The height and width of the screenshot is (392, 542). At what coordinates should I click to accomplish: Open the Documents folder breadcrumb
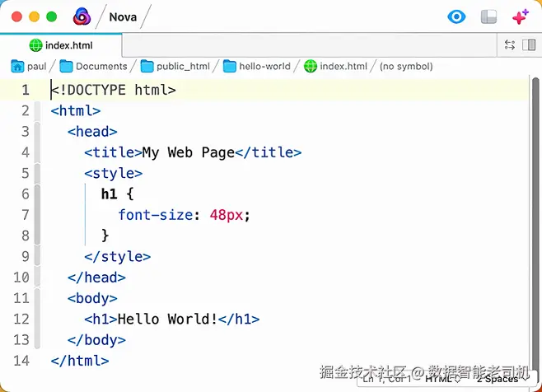point(93,66)
